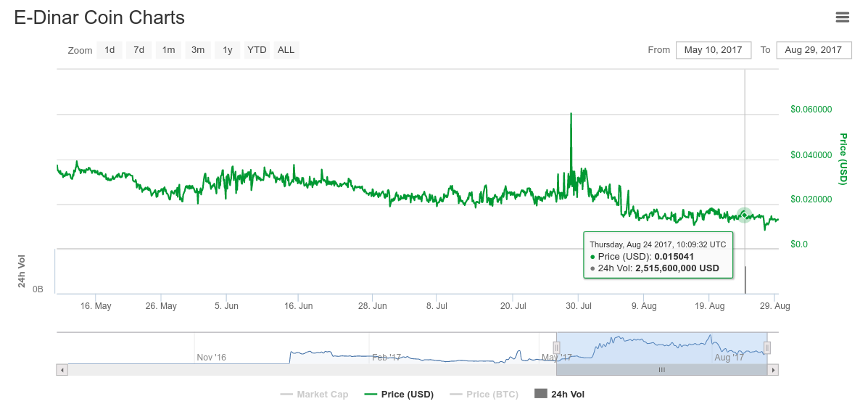This screenshot has height=404, width=868.
Task: Set zoom to 1d
Action: pos(109,50)
